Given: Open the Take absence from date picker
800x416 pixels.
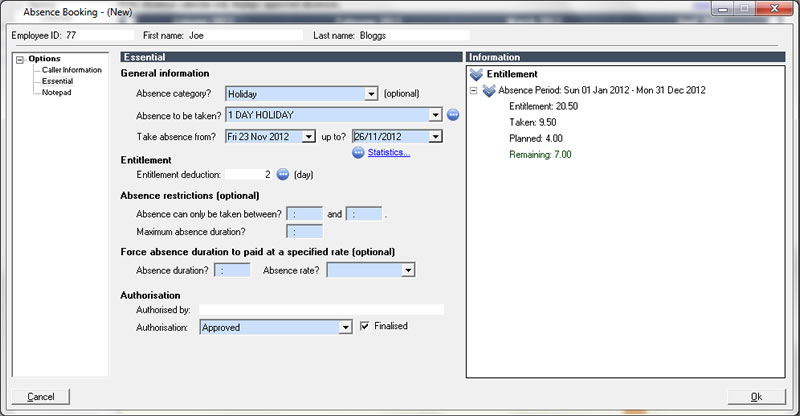Looking at the screenshot, I should (x=310, y=136).
